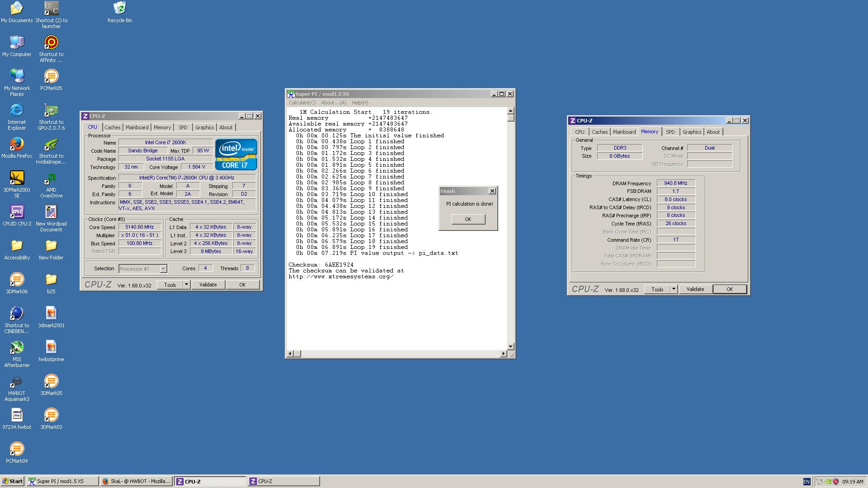Screen dimensions: 868x488
Task: Open the Accessibility folder icon
Action: tap(17, 249)
